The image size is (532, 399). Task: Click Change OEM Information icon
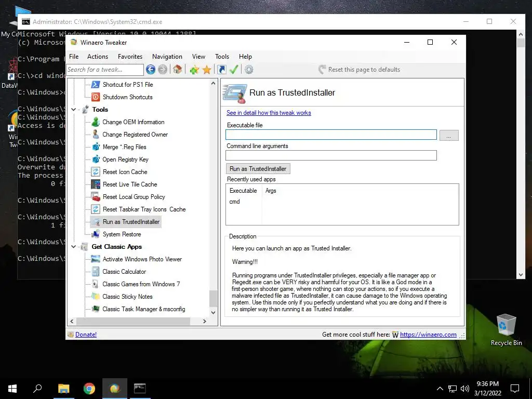tap(96, 122)
